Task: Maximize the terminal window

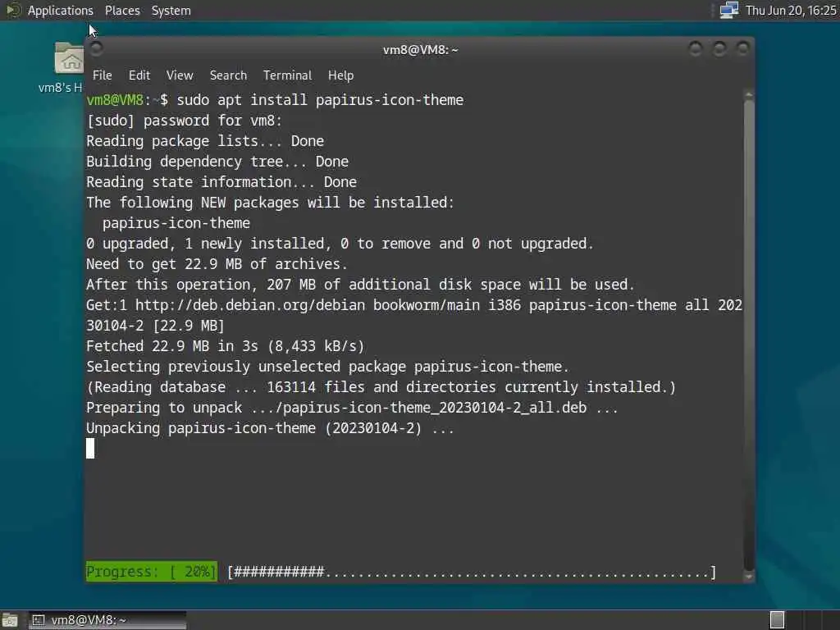Action: 719,49
